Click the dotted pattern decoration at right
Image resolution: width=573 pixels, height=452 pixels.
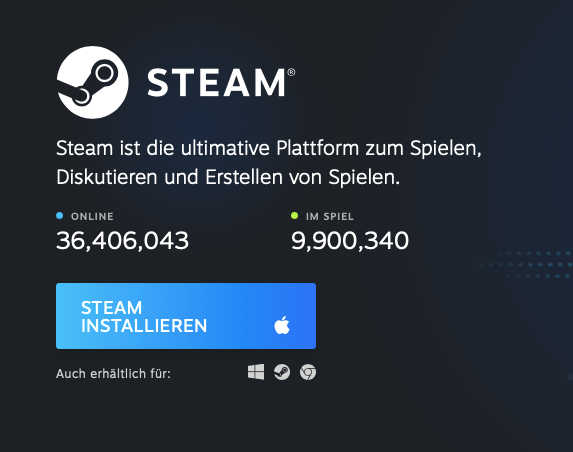[x=526, y=265]
